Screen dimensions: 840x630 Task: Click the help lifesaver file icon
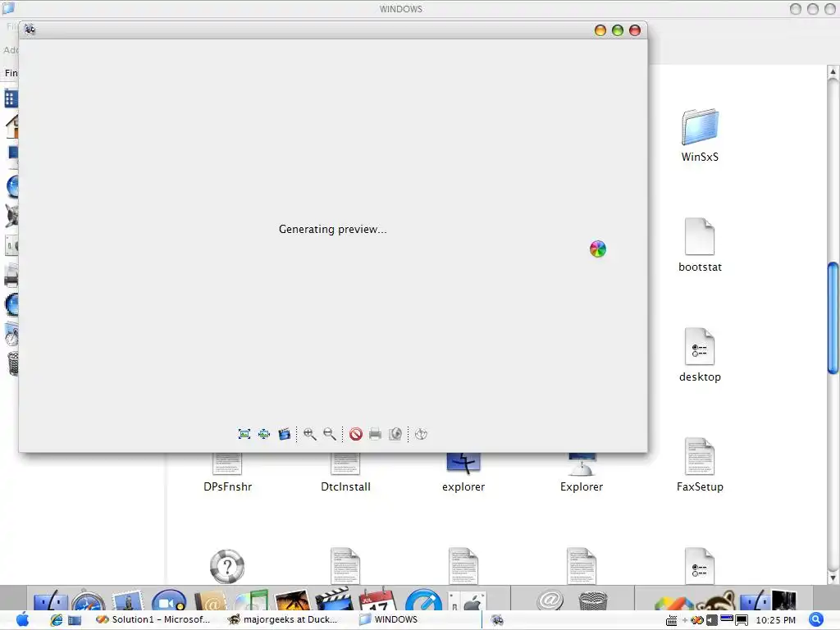[227, 566]
